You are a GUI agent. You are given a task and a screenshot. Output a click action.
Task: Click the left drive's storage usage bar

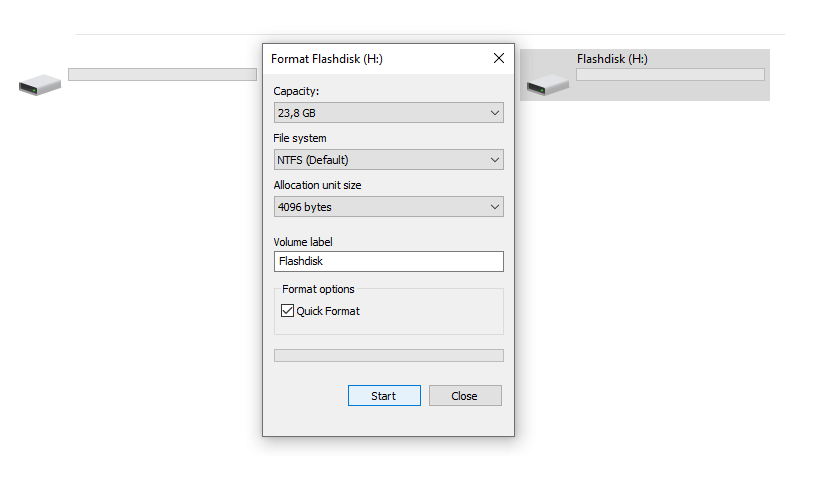[x=162, y=75]
